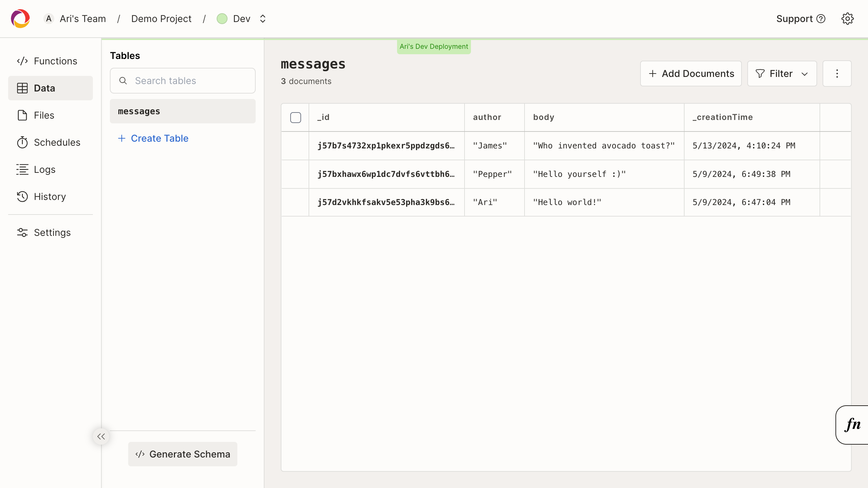
Task: Click Add Documents button
Action: coord(691,74)
